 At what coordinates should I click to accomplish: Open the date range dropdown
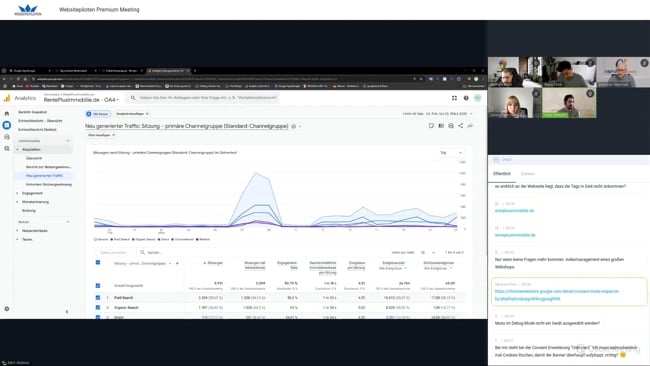tap(437, 114)
